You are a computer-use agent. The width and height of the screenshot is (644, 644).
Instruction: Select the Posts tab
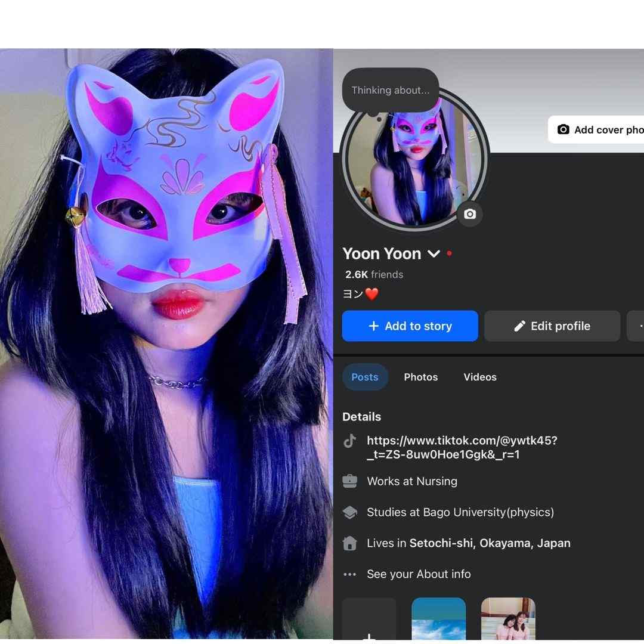(x=365, y=377)
